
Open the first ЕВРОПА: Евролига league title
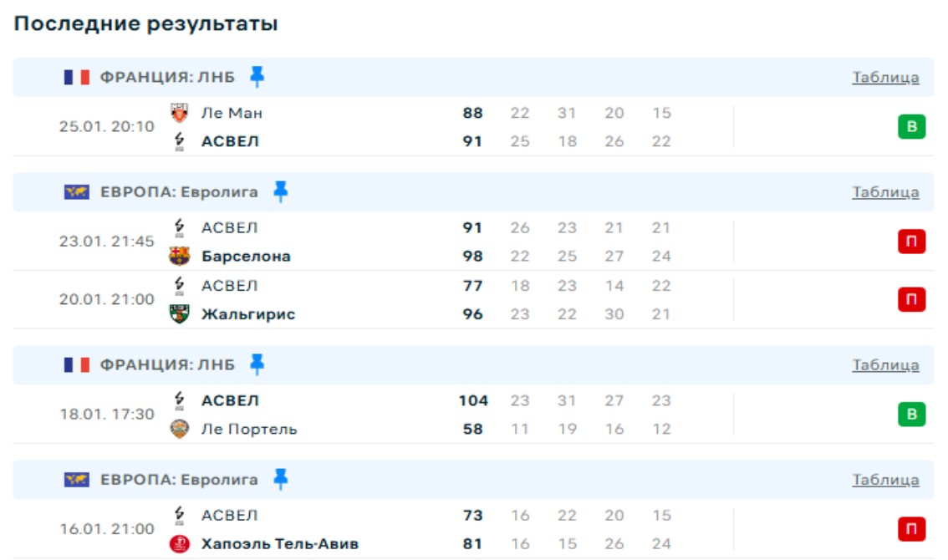pyautogui.click(x=179, y=192)
